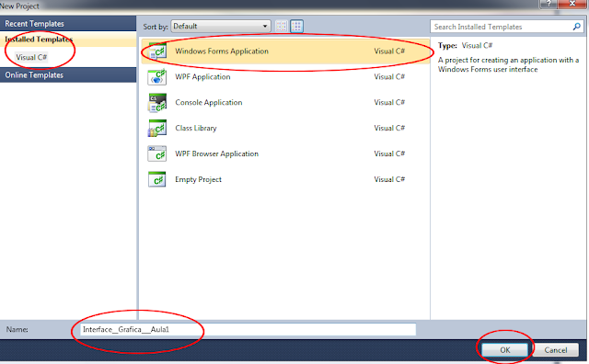Open the Recent Templates section
Screen dimensions: 589x364
68,24
